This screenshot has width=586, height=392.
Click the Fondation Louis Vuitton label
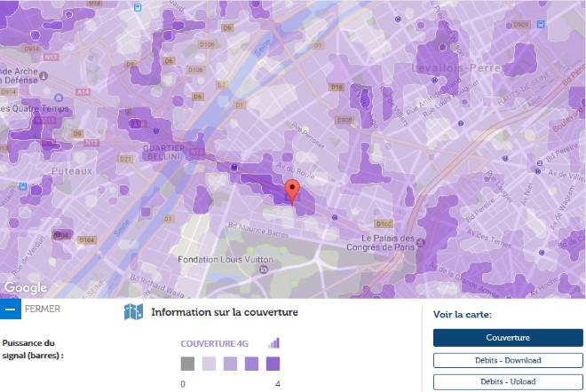point(226,260)
